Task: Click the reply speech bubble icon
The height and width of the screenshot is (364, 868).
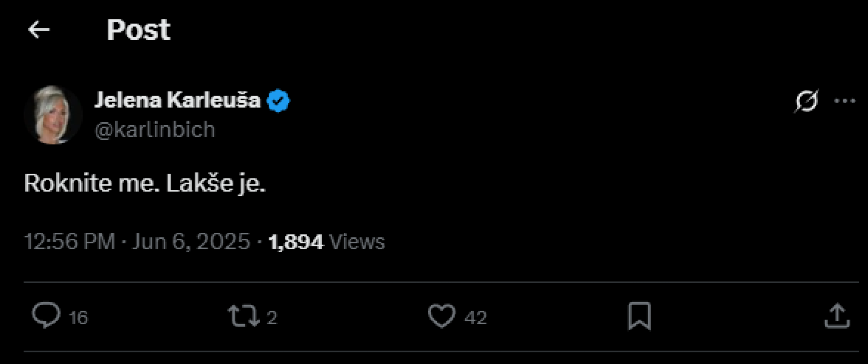Action: pos(46,315)
